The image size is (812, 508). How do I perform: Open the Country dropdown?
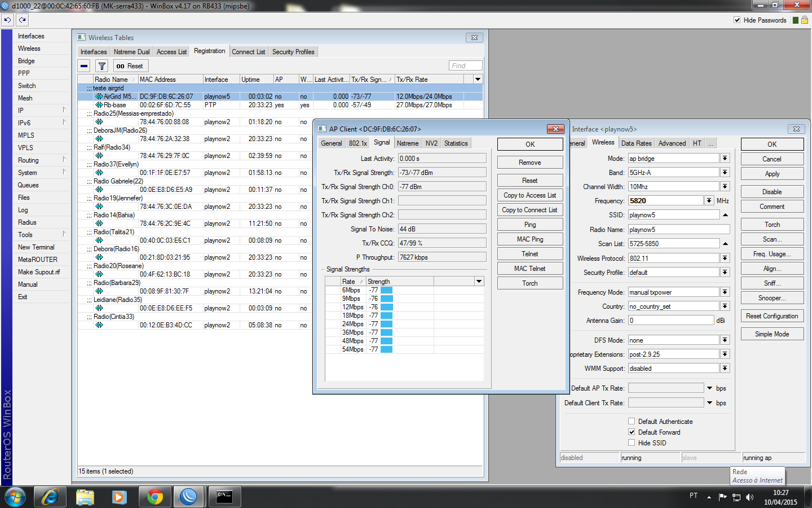pyautogui.click(x=725, y=306)
